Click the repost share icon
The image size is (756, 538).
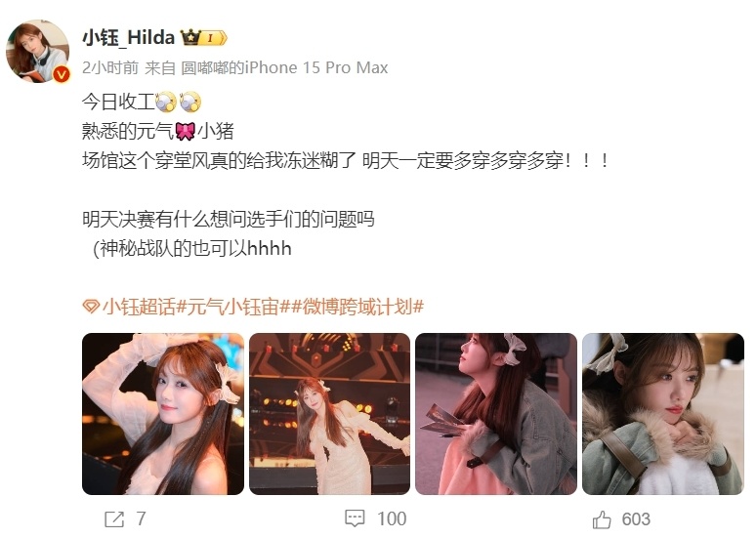coord(114,519)
